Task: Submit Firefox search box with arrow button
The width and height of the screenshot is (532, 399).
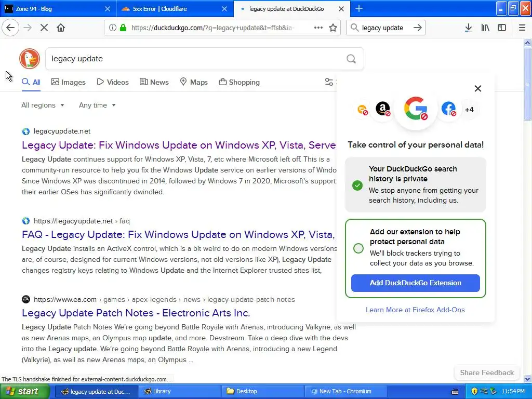Action: pos(418,28)
